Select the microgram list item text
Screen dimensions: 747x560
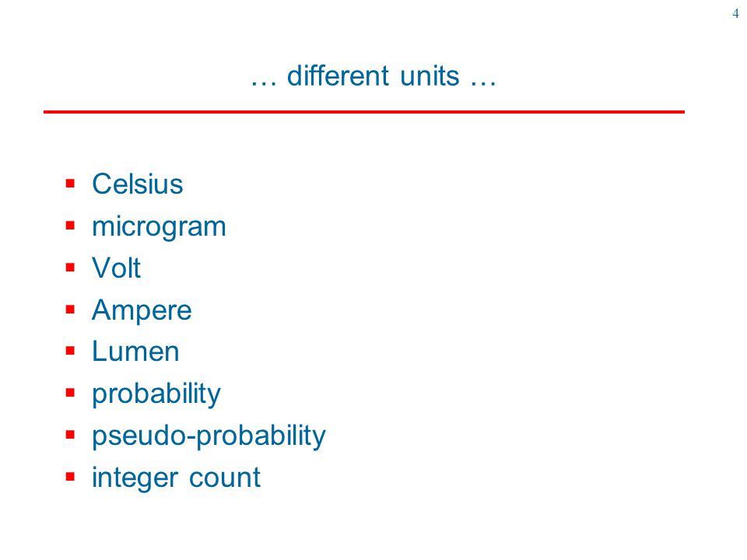point(159,228)
